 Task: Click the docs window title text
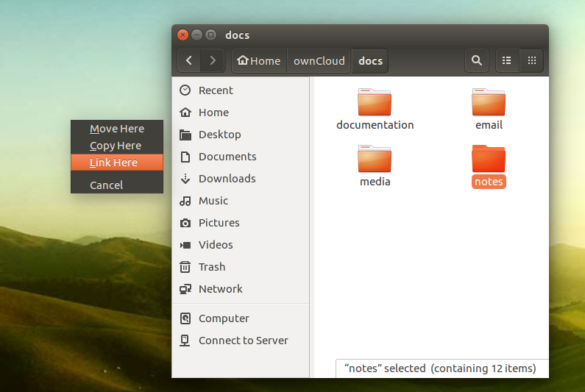click(x=237, y=35)
